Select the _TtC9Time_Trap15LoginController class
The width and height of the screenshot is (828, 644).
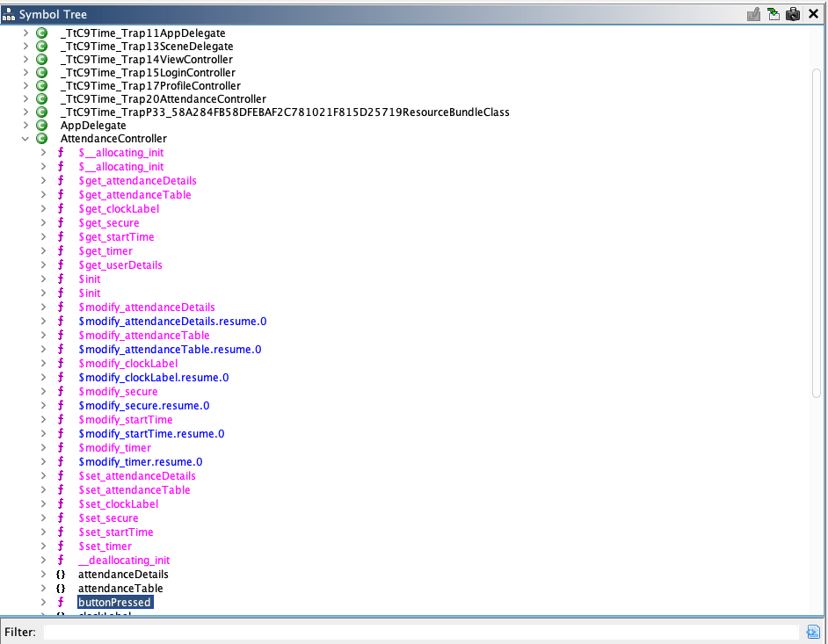(x=148, y=73)
